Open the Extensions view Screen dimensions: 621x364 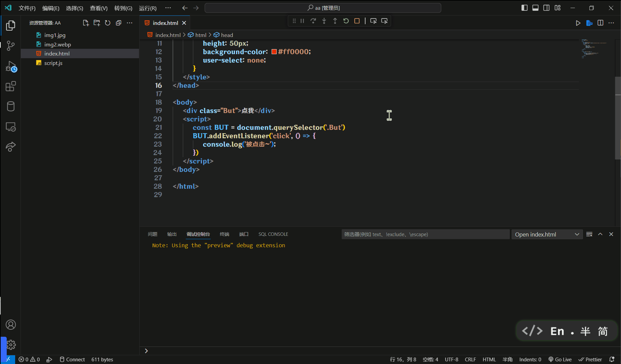11,86
